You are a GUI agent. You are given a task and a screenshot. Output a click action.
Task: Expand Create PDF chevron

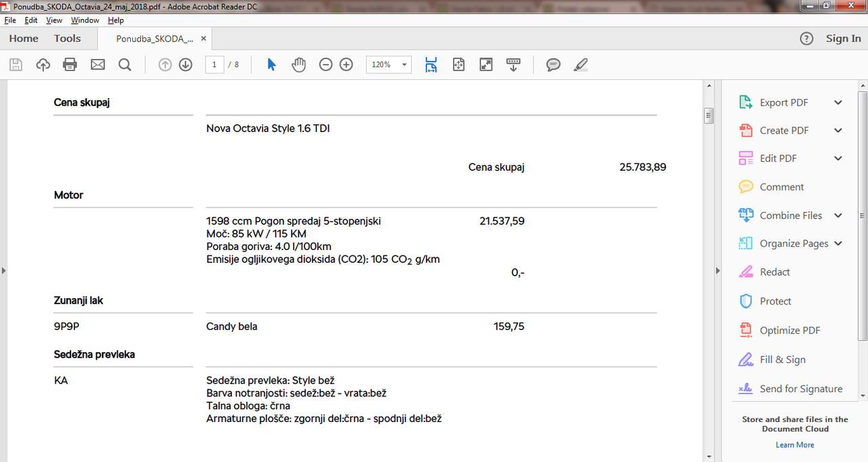click(x=838, y=130)
